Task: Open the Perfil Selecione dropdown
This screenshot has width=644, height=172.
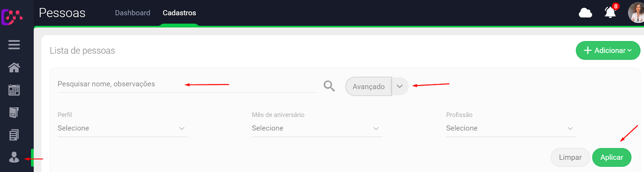Action: pyautogui.click(x=123, y=128)
